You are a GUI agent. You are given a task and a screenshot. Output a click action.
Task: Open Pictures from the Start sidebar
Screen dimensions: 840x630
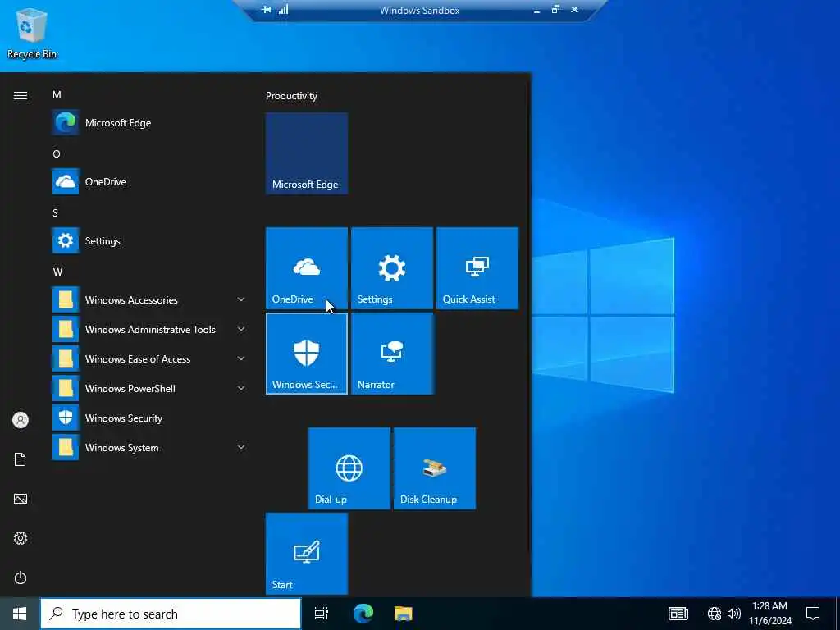21,499
